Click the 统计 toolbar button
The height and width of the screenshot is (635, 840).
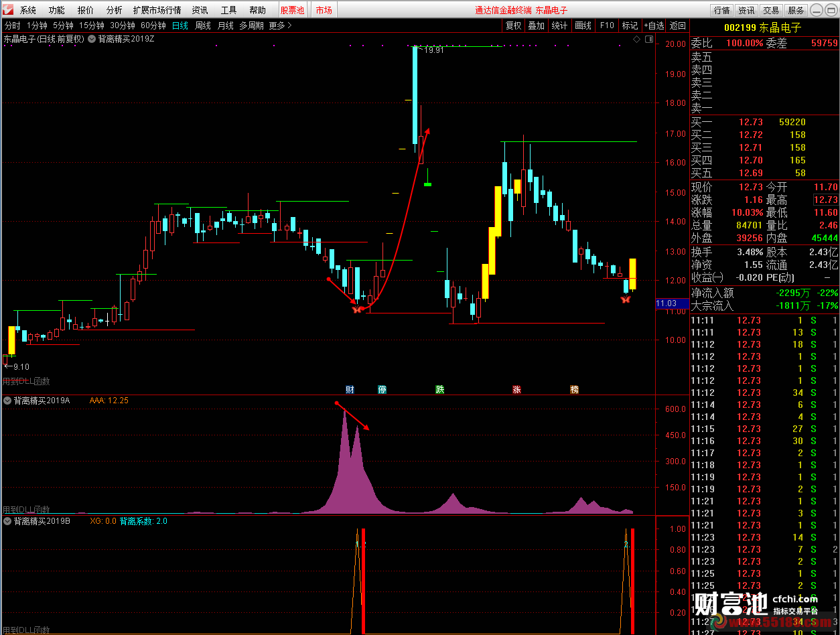tap(559, 25)
